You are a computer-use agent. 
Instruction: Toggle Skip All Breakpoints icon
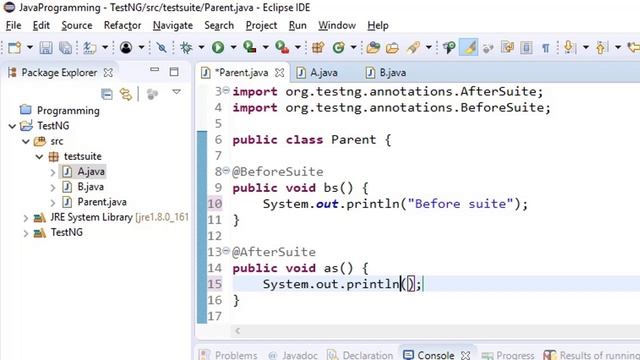(x=162, y=48)
